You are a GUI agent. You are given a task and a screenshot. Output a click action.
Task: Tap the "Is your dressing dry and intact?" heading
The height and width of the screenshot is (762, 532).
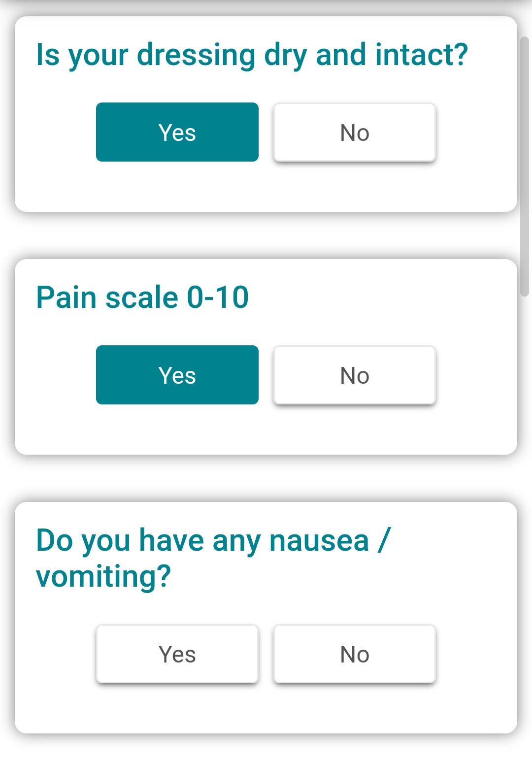252,55
